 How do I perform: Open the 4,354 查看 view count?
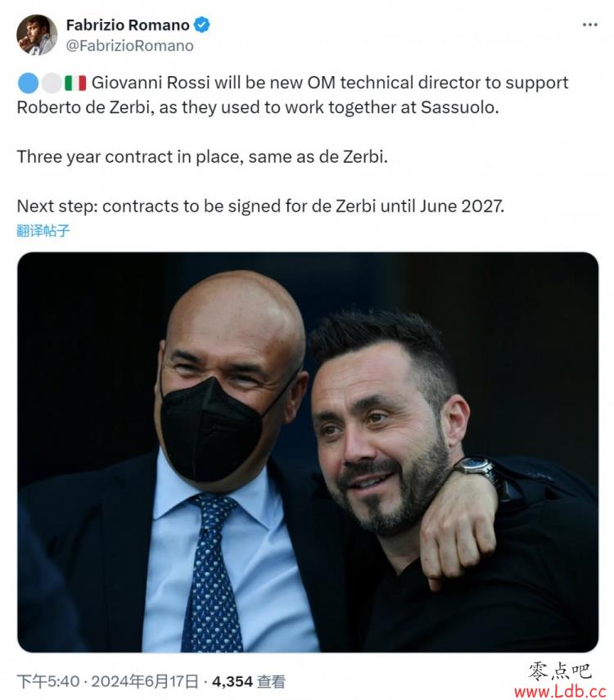tap(249, 681)
